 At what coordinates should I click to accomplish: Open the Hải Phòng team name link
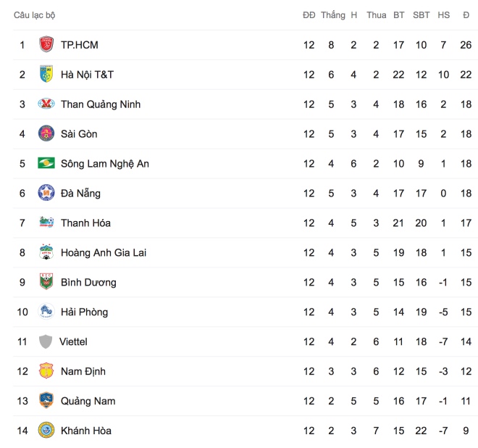(85, 312)
